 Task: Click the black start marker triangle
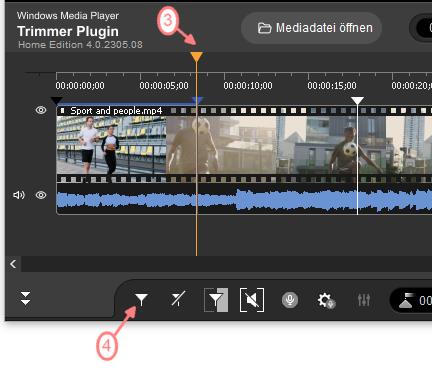click(x=56, y=100)
